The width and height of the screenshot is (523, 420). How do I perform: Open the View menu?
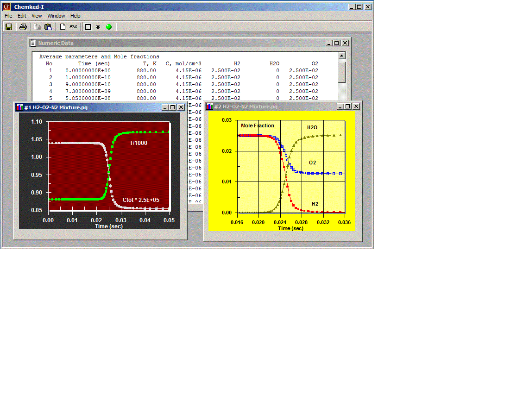click(x=37, y=16)
